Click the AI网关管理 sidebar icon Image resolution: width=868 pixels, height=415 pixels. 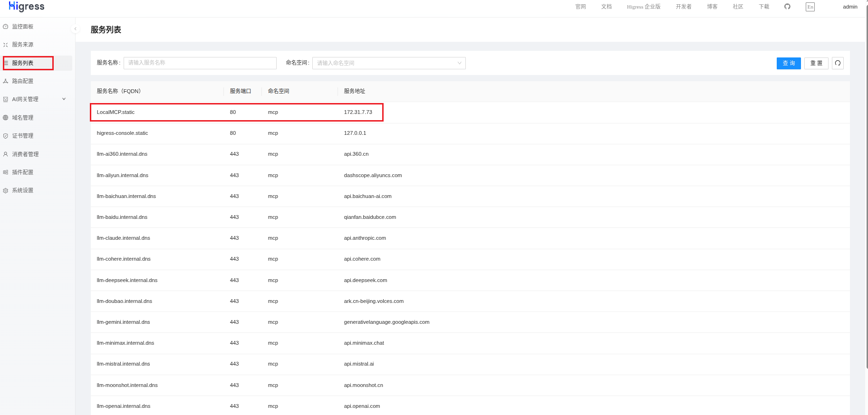6,99
